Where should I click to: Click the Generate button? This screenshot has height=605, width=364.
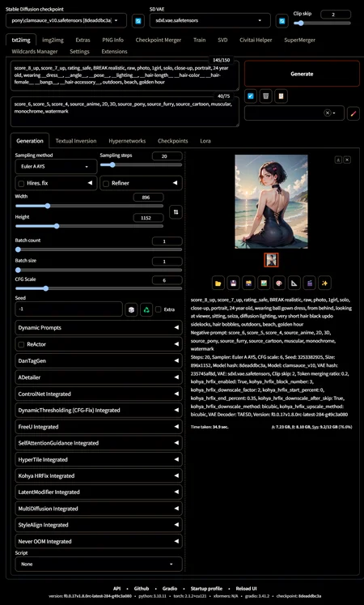[x=302, y=74]
